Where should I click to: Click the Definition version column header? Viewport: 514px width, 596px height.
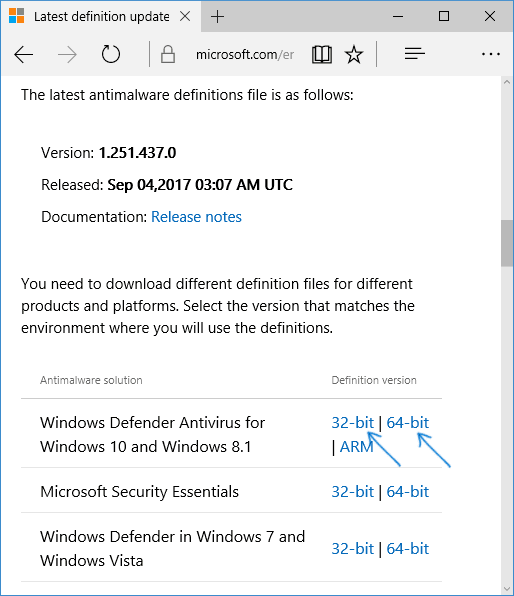[x=374, y=380]
